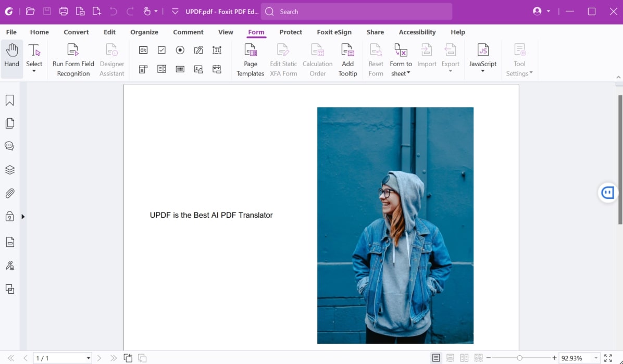Image resolution: width=623 pixels, height=364 pixels.
Task: Select the Check Box form tool
Action: click(x=161, y=50)
